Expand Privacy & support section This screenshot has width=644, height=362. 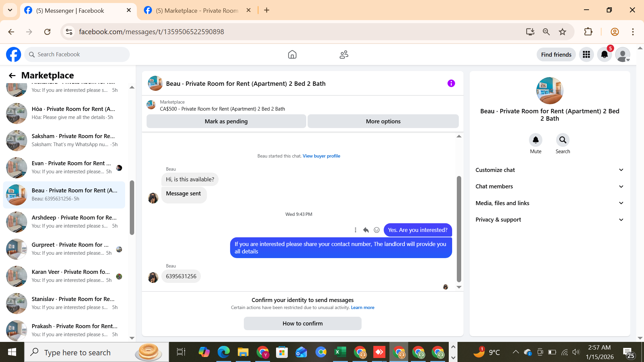point(549,220)
